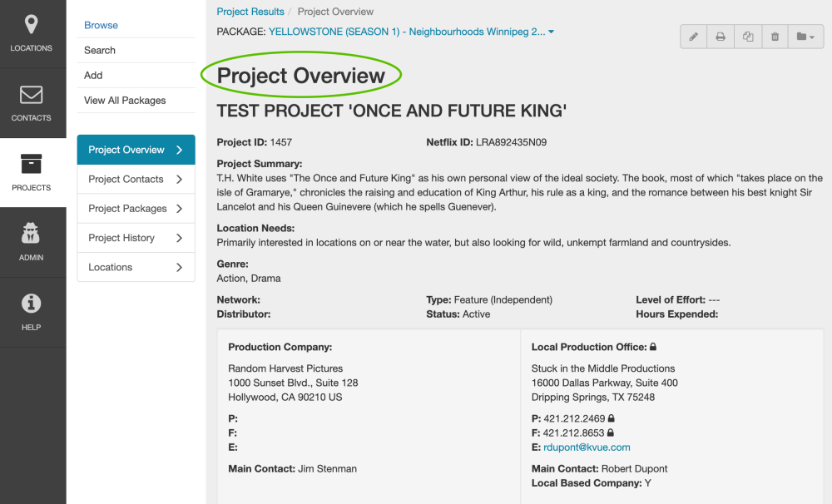This screenshot has height=504, width=832.
Task: Expand the package dropdown Yellowstone (Season 1)
Action: point(411,32)
